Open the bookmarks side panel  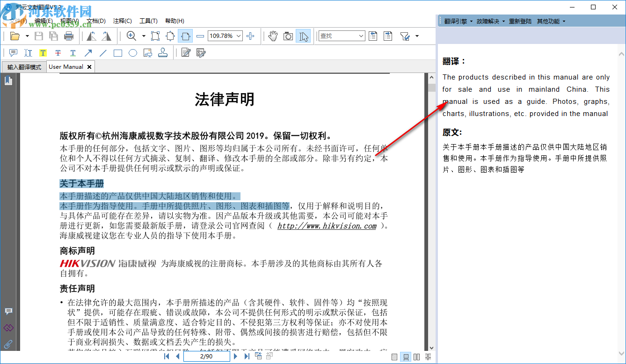click(8, 80)
